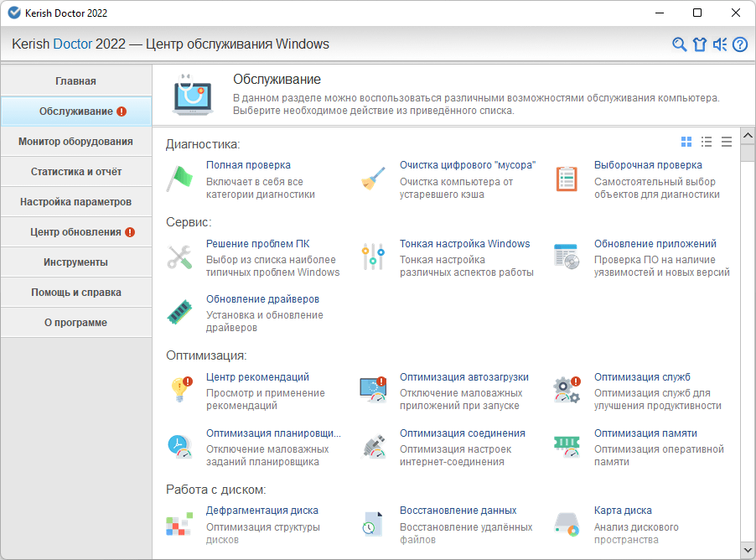Open Решение проблем ПК link

click(x=258, y=244)
